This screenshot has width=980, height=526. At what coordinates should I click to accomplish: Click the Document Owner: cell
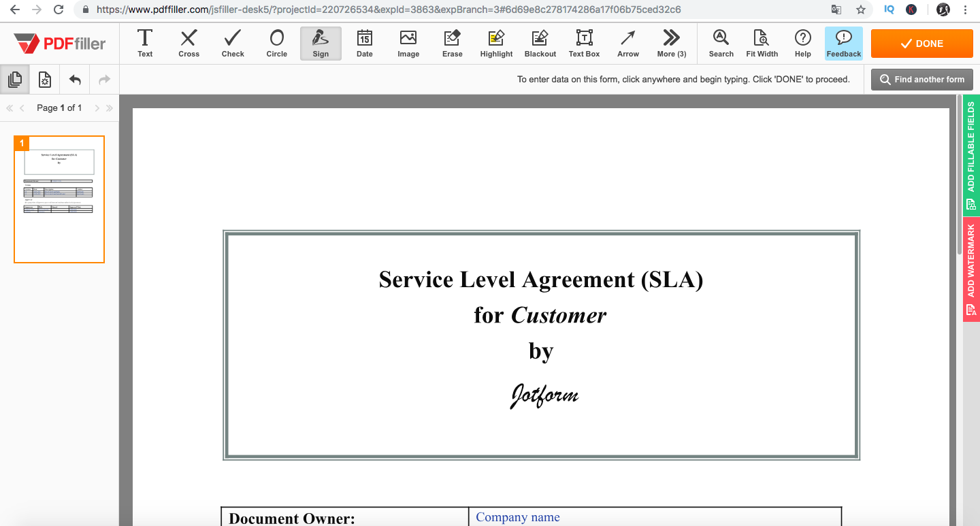pyautogui.click(x=345, y=517)
